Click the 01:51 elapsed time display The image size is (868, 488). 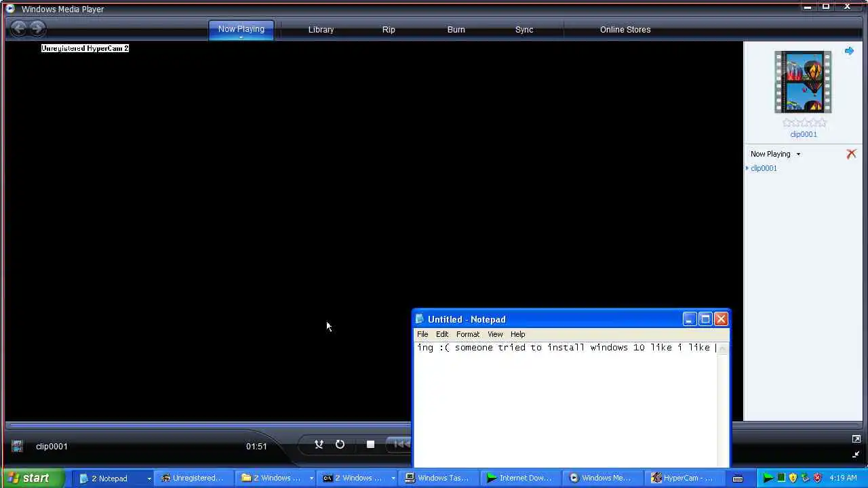pos(256,446)
